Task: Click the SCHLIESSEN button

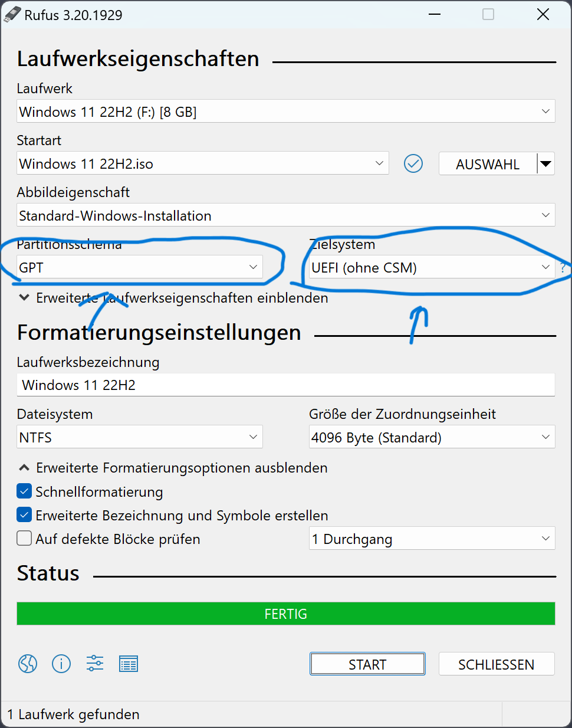Action: point(496,664)
